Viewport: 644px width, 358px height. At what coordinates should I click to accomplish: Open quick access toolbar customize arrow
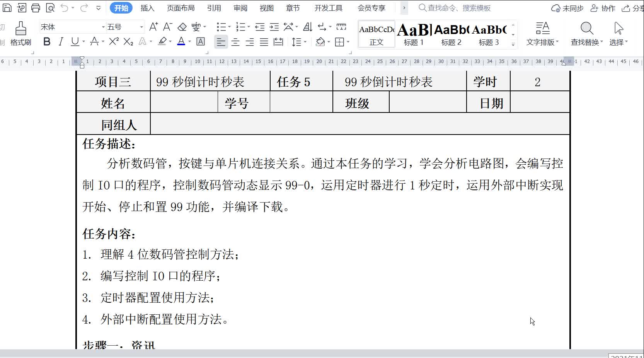click(98, 8)
